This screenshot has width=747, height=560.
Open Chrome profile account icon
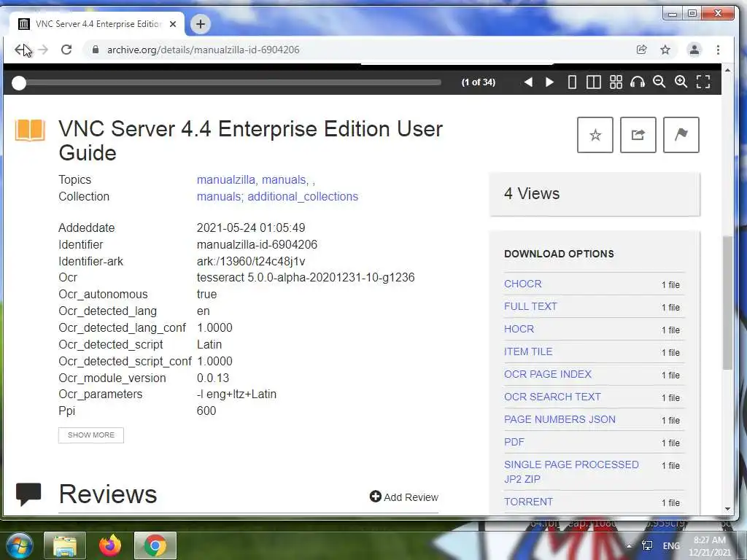point(694,50)
